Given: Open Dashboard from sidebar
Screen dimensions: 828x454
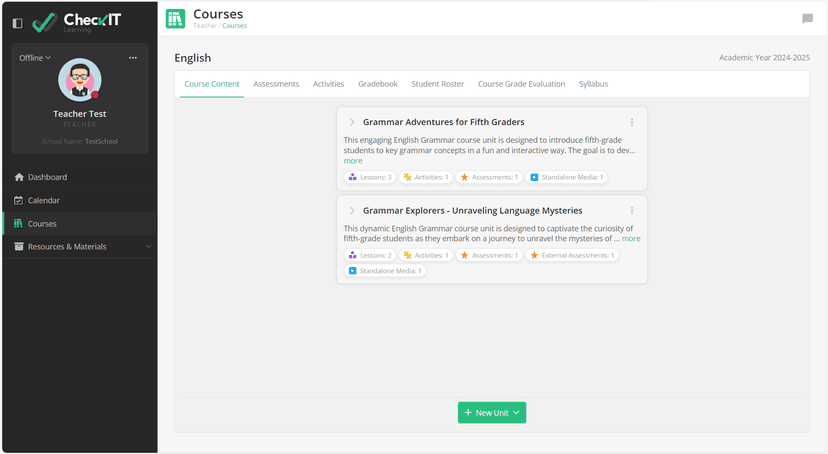Looking at the screenshot, I should pyautogui.click(x=80, y=177).
